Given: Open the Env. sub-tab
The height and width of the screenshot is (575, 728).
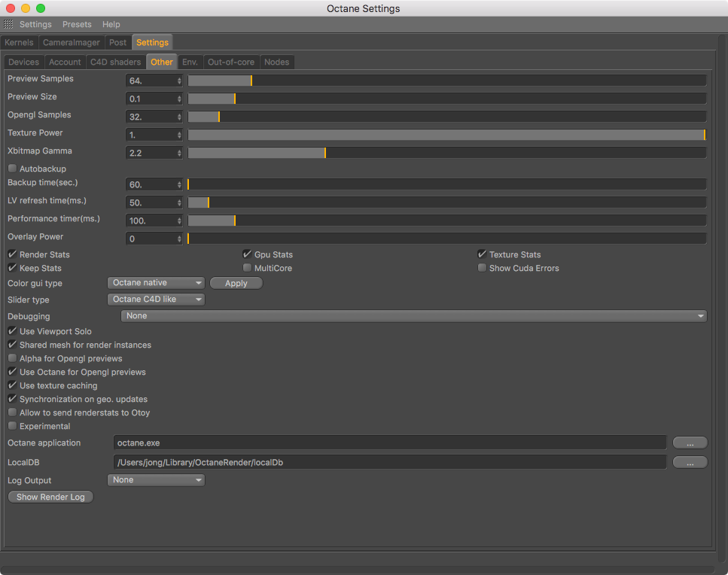Looking at the screenshot, I should tap(190, 62).
